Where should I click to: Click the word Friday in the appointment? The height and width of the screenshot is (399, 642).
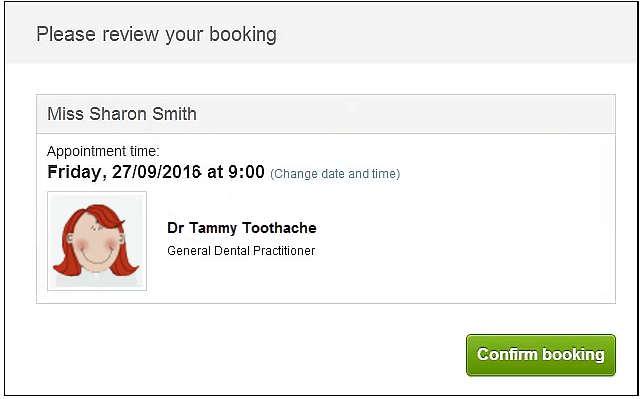(x=77, y=172)
